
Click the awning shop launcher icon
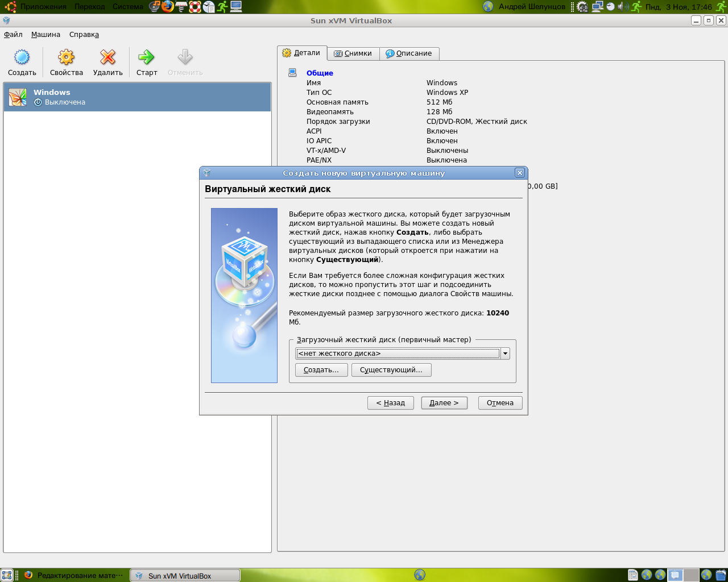pyautogui.click(x=181, y=7)
